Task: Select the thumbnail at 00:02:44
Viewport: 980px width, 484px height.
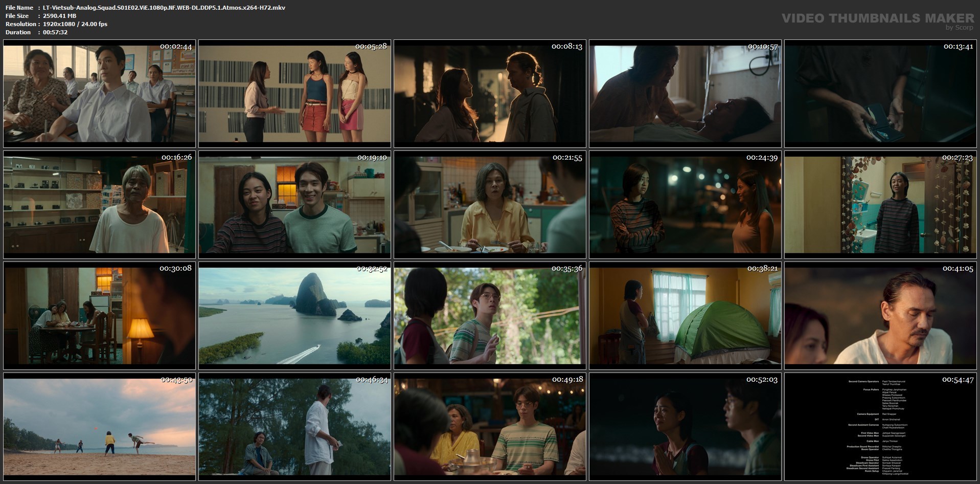Action: (x=99, y=94)
